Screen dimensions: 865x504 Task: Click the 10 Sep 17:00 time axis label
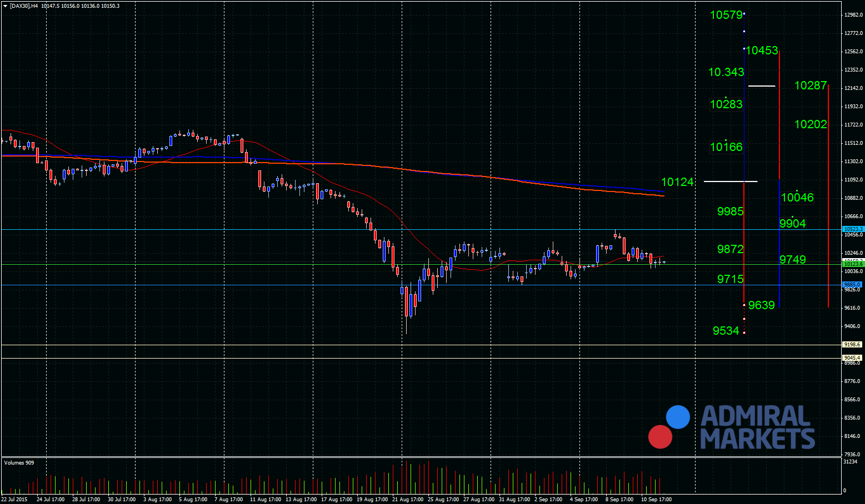coord(656,500)
